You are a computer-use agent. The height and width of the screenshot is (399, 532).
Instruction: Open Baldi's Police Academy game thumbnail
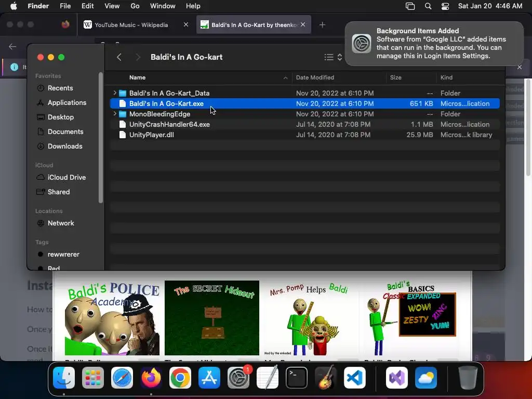click(x=112, y=318)
